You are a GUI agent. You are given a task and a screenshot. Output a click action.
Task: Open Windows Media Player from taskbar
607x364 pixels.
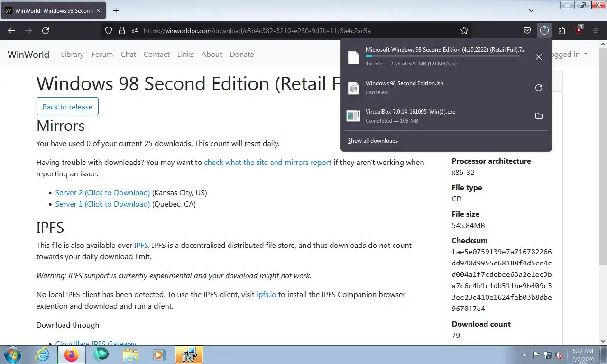click(x=159, y=355)
